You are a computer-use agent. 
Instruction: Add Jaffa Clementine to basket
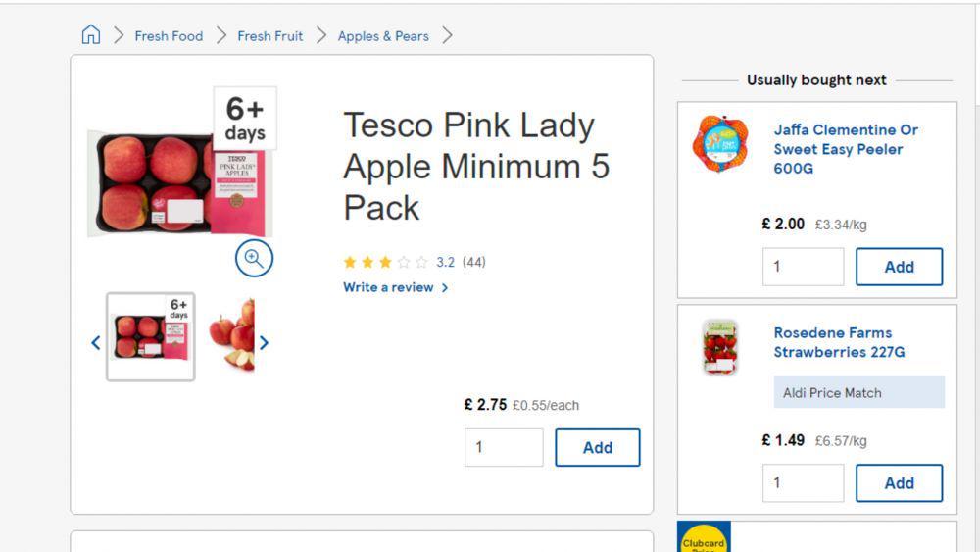[899, 267]
